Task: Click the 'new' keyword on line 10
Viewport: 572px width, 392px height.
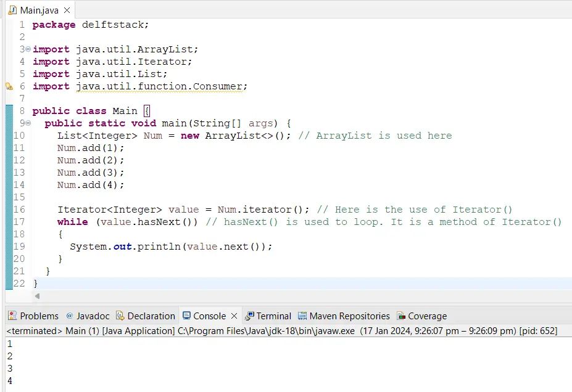Action: [189, 136]
